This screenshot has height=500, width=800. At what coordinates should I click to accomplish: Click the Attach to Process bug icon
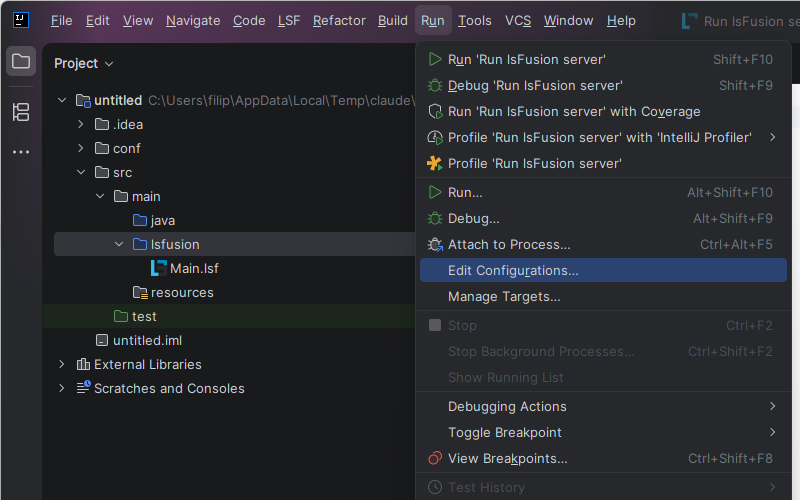click(x=435, y=244)
